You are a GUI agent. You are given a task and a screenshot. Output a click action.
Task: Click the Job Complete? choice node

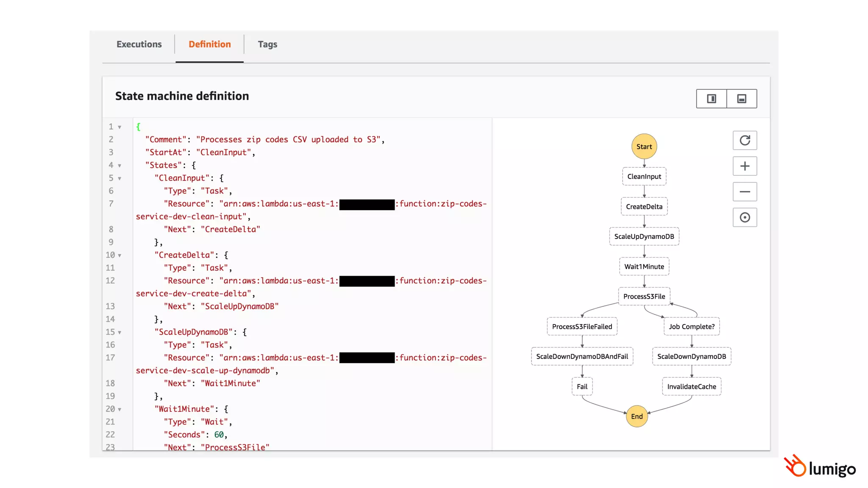691,327
